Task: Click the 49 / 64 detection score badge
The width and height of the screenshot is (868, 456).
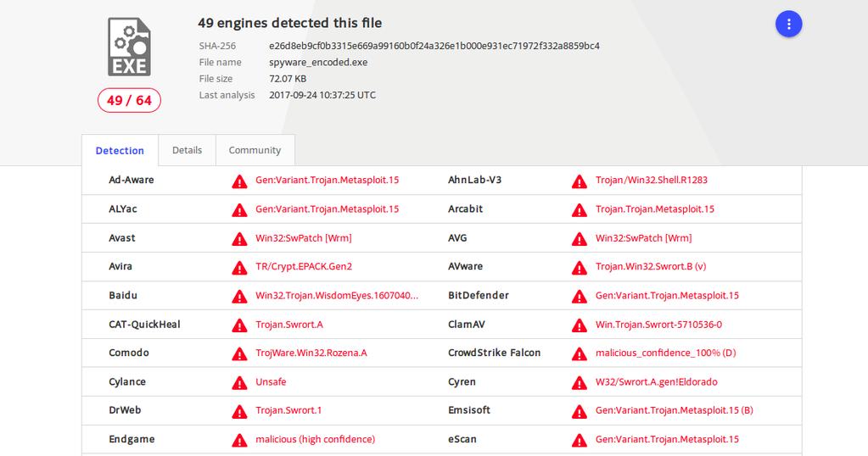Action: (129, 101)
